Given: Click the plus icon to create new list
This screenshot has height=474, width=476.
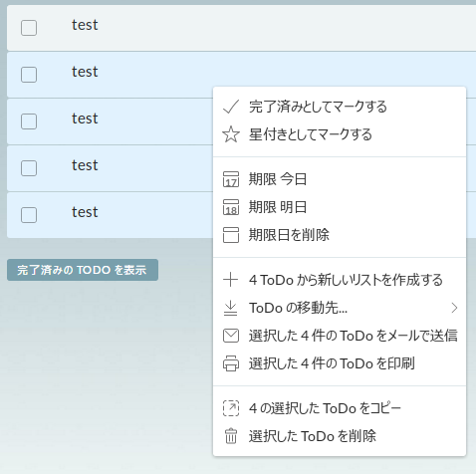Looking at the screenshot, I should (x=231, y=280).
